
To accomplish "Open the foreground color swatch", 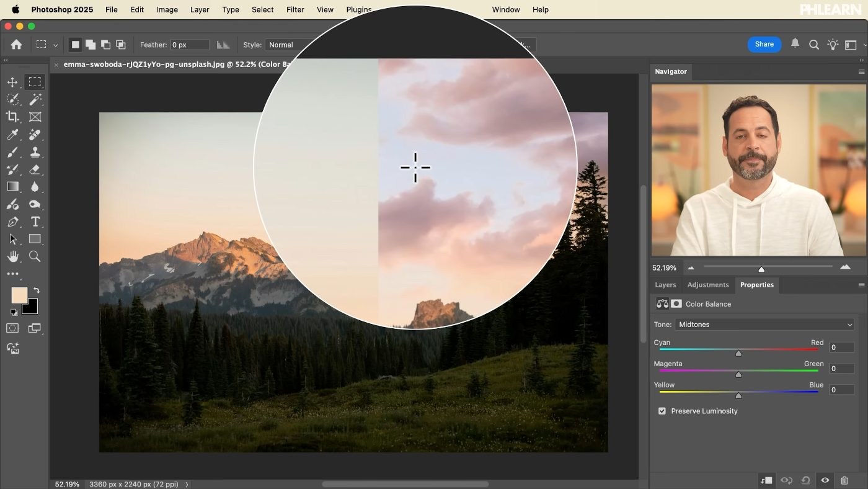I will [x=19, y=295].
